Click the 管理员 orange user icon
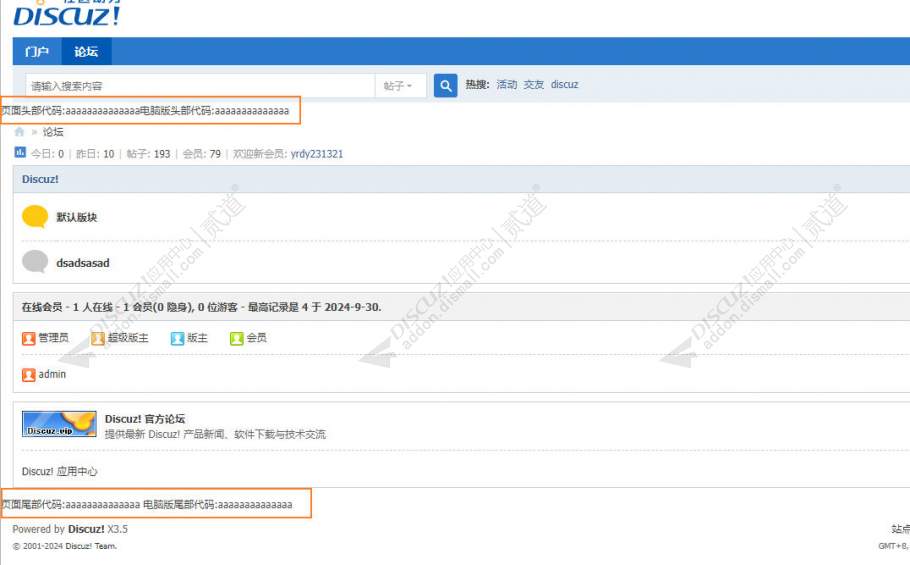 (28, 338)
